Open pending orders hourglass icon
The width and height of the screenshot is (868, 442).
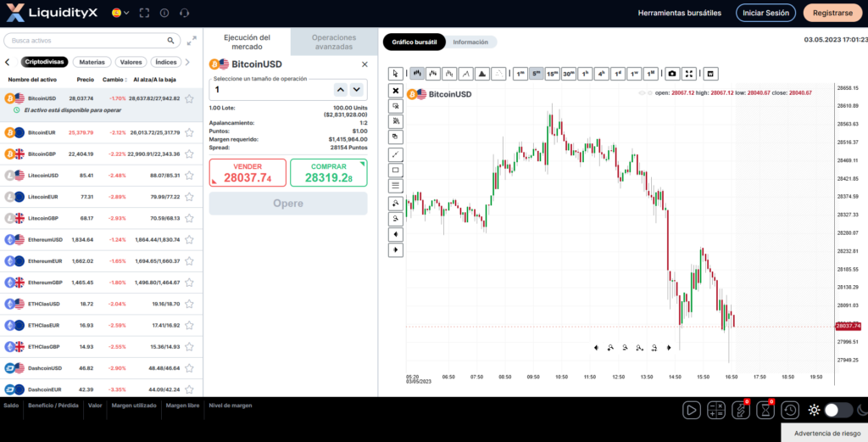pyautogui.click(x=765, y=410)
